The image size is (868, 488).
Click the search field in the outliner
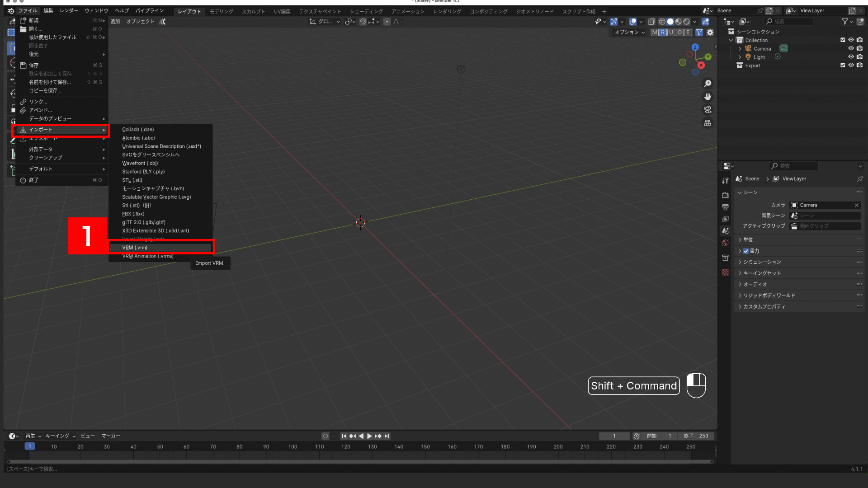(x=788, y=21)
